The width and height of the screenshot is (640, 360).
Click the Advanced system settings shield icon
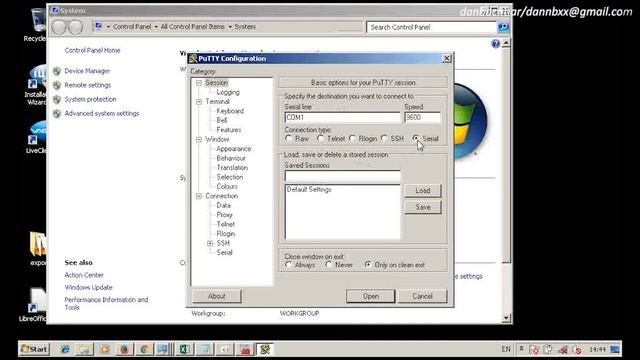57,113
